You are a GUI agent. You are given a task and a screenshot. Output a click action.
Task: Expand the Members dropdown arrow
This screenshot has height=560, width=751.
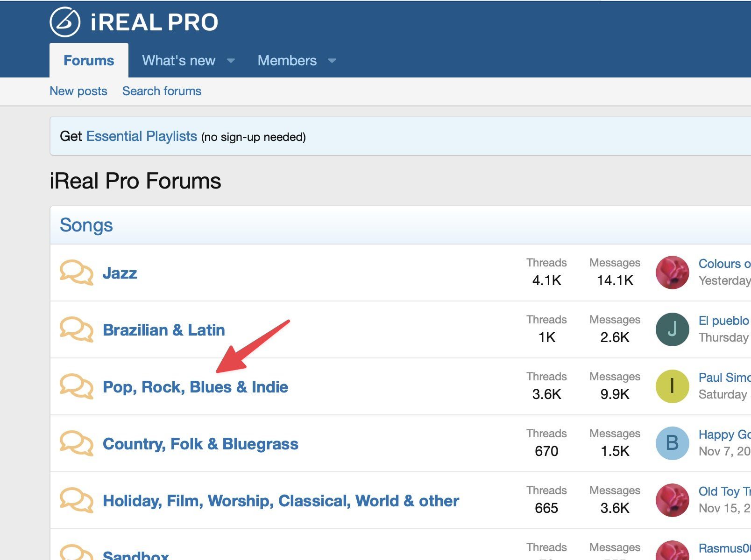tap(332, 61)
